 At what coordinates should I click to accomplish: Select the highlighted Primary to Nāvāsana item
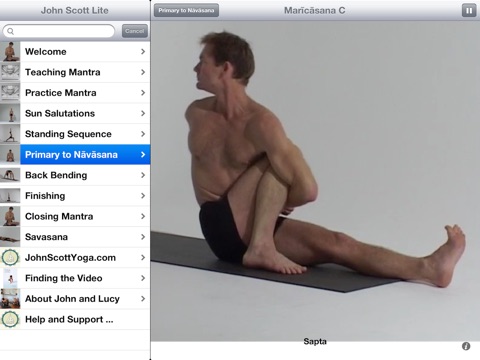[75, 155]
